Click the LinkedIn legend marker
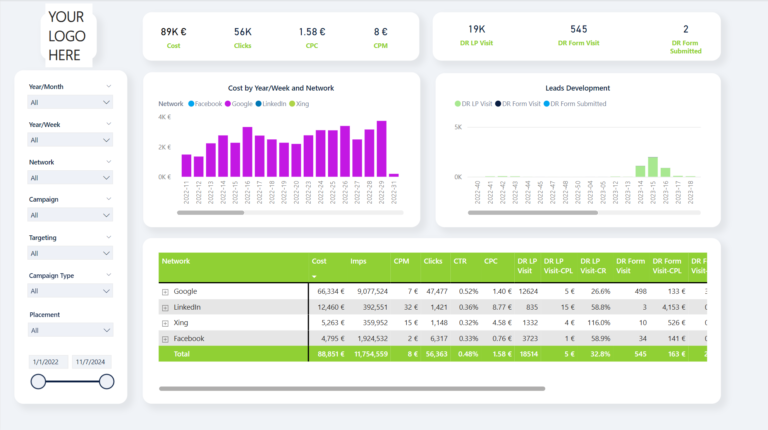Image resolution: width=768 pixels, height=430 pixels. pyautogui.click(x=258, y=104)
